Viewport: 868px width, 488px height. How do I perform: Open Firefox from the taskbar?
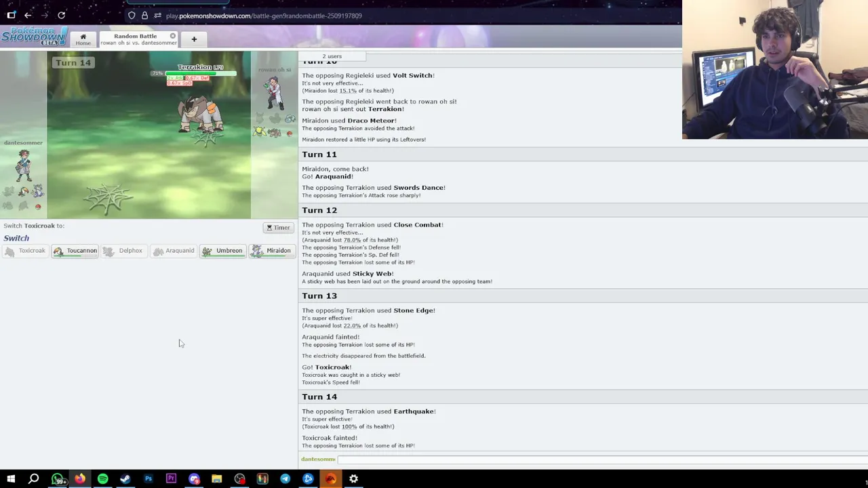(x=80, y=479)
